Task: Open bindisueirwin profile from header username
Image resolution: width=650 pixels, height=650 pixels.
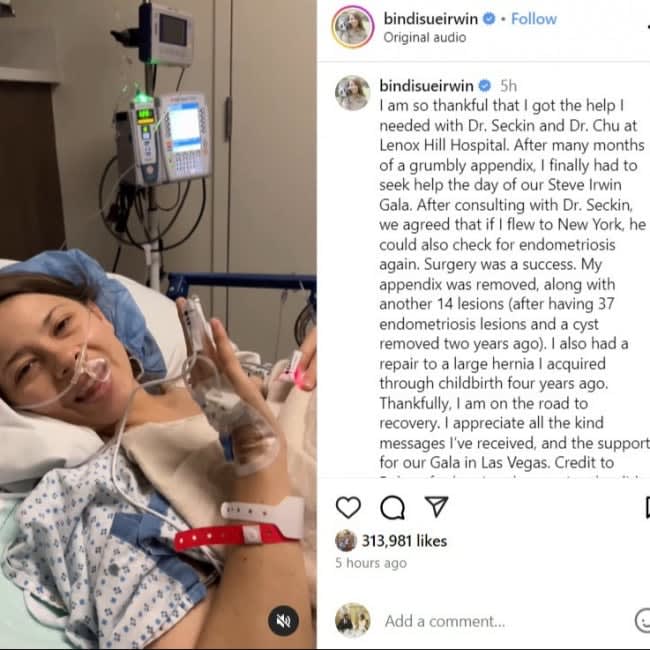Action: 431,19
